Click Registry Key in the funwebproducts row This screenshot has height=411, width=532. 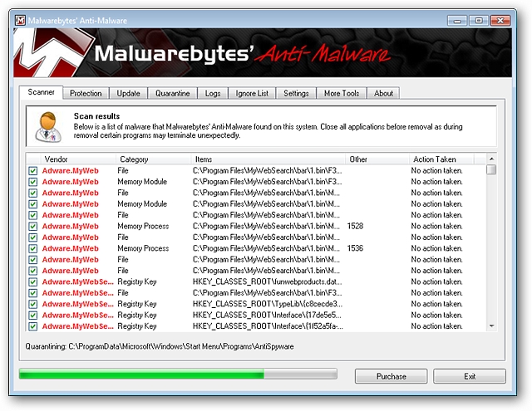coord(137,282)
